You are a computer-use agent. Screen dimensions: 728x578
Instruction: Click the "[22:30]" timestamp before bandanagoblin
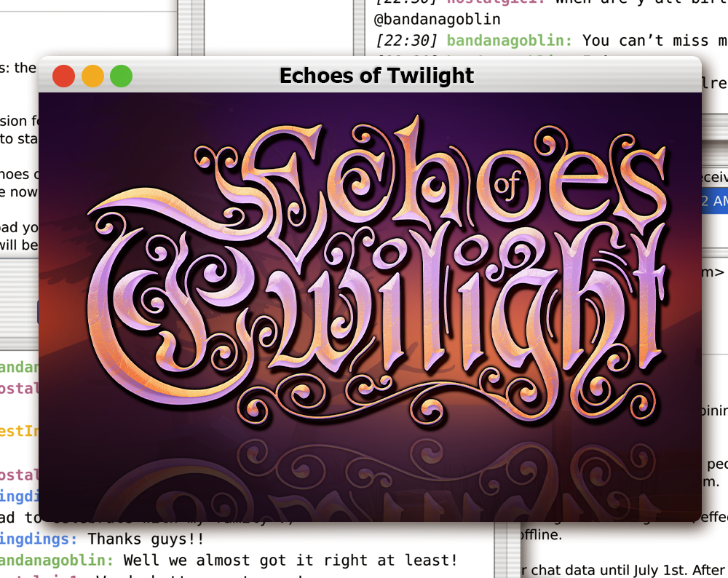(x=407, y=40)
